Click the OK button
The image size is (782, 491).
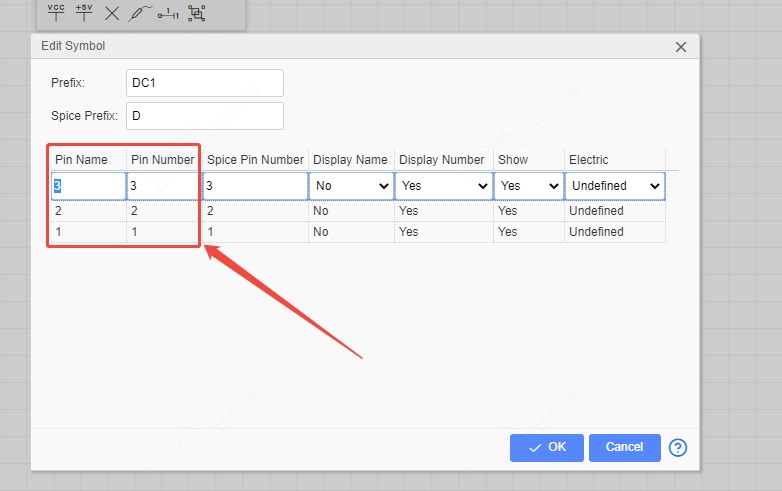[x=546, y=447]
